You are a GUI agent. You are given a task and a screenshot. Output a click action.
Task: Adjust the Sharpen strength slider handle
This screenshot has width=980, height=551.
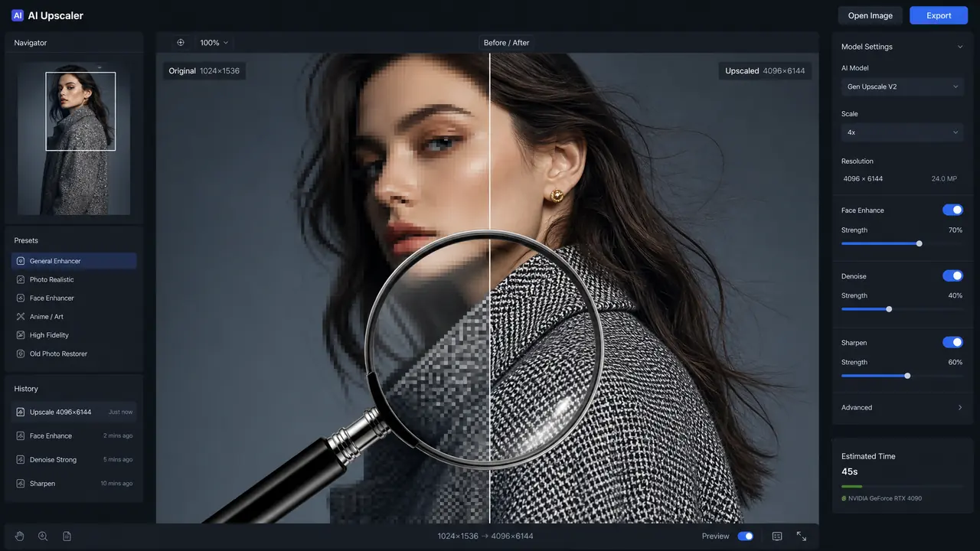click(x=907, y=376)
